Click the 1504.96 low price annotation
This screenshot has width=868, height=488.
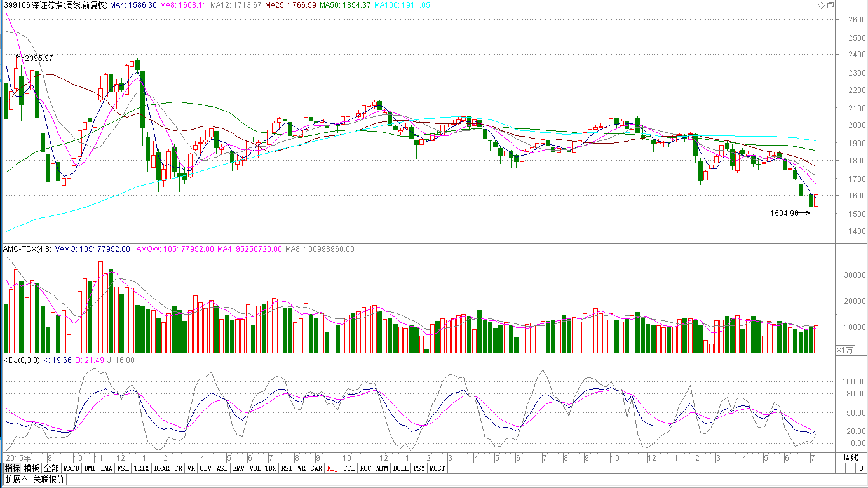(x=784, y=213)
